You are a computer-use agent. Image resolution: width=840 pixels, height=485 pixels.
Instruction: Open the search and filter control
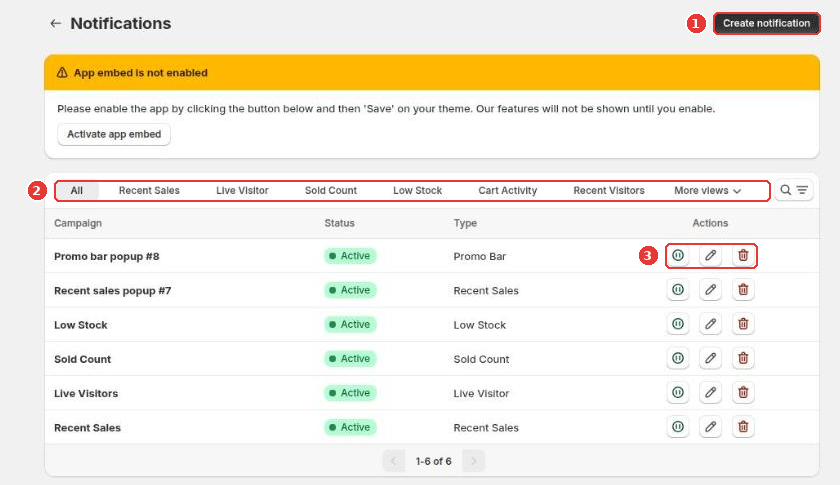(x=794, y=190)
